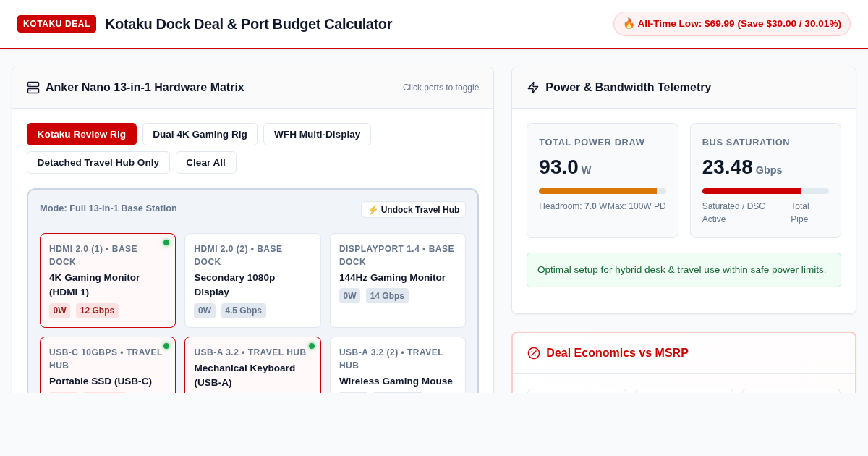
Task: Click the percent badge icon beside Deal Economics
Action: [534, 353]
